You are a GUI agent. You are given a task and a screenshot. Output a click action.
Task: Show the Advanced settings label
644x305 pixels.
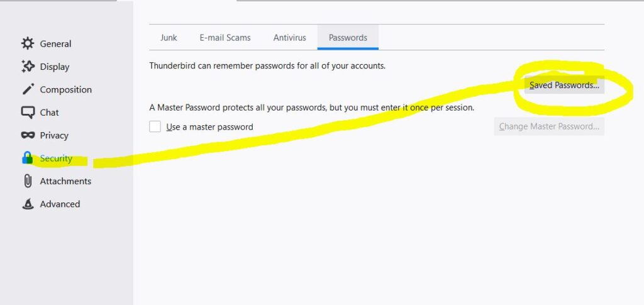pos(60,204)
